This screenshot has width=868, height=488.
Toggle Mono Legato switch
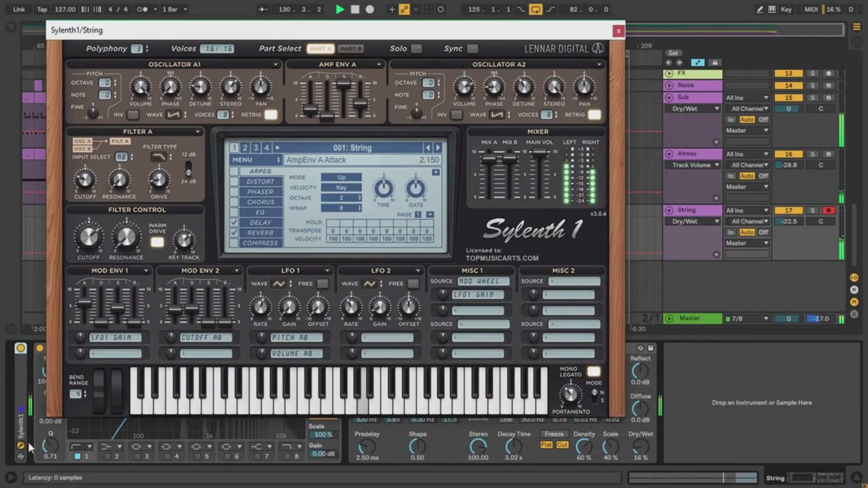tap(594, 371)
